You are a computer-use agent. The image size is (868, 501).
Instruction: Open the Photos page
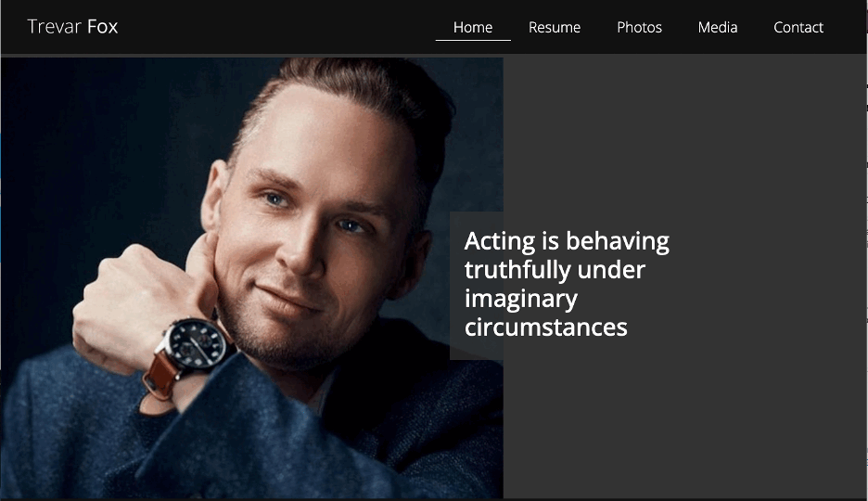click(x=639, y=27)
